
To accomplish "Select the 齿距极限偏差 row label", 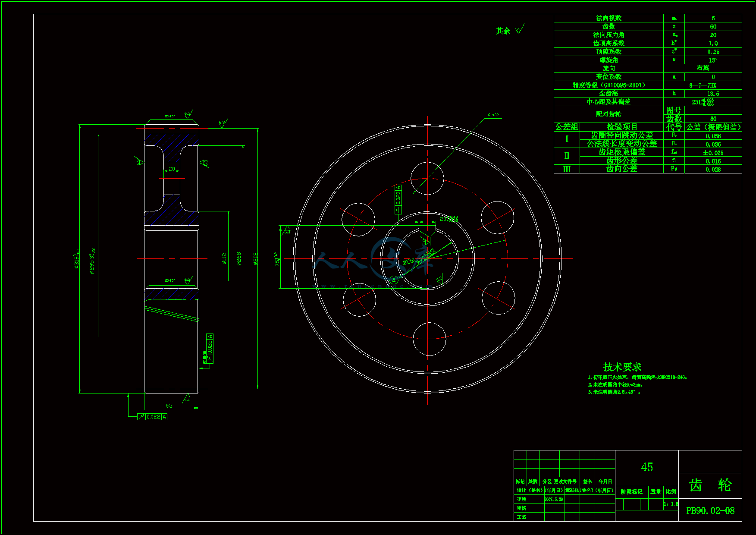I will (x=622, y=152).
